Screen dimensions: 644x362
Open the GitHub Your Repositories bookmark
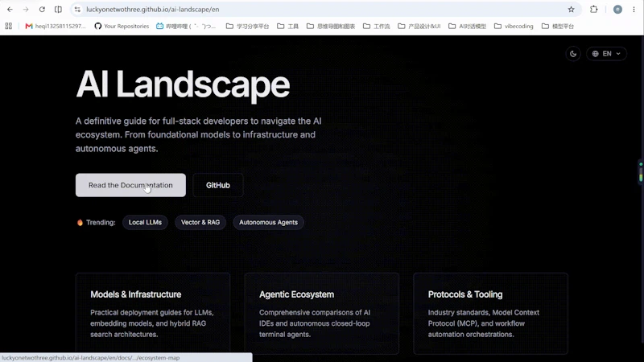tap(122, 26)
